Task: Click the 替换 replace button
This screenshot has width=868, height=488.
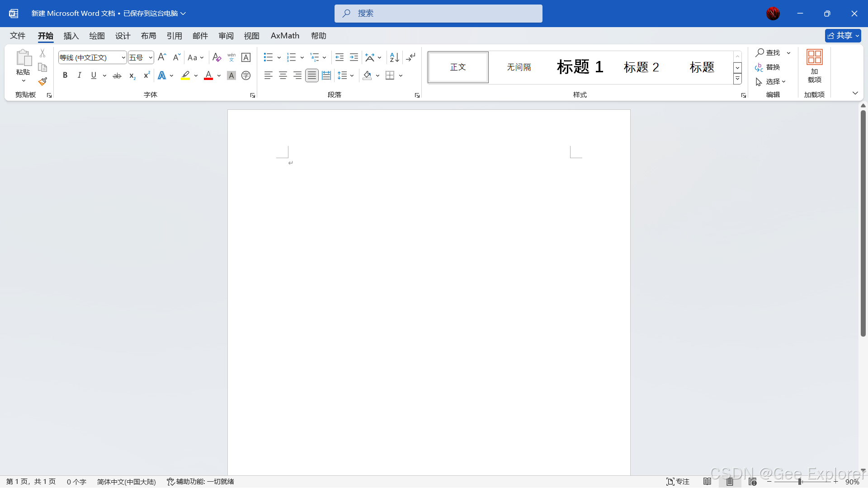Action: coord(768,67)
